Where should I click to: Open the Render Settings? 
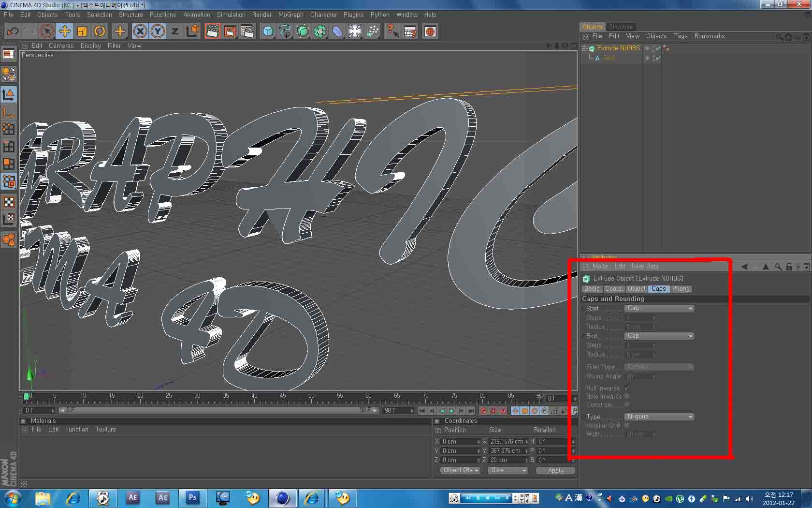pos(247,31)
